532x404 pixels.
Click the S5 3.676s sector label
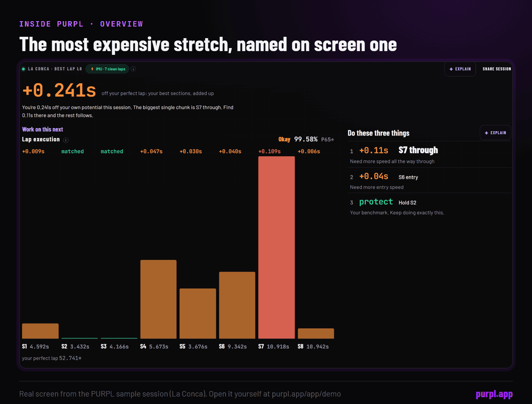point(193,346)
